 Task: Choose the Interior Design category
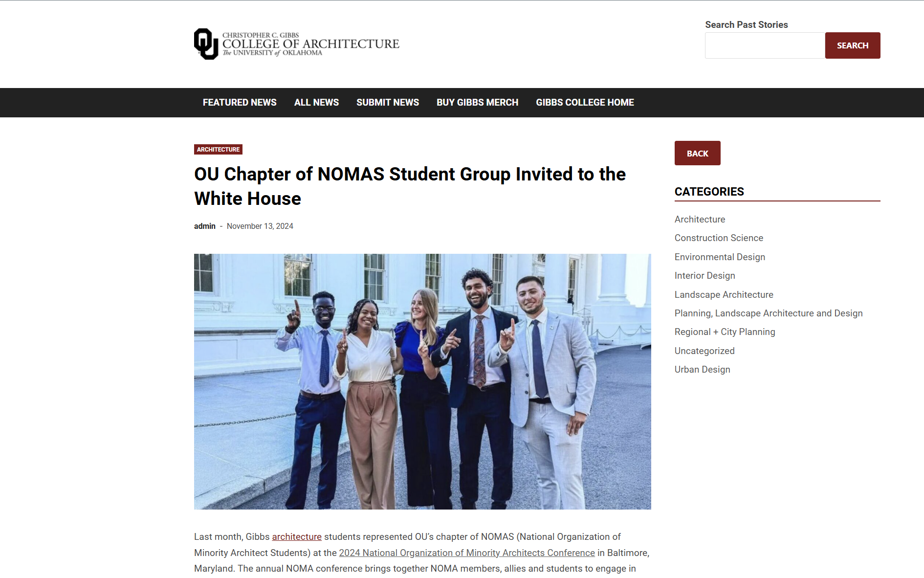coord(704,275)
